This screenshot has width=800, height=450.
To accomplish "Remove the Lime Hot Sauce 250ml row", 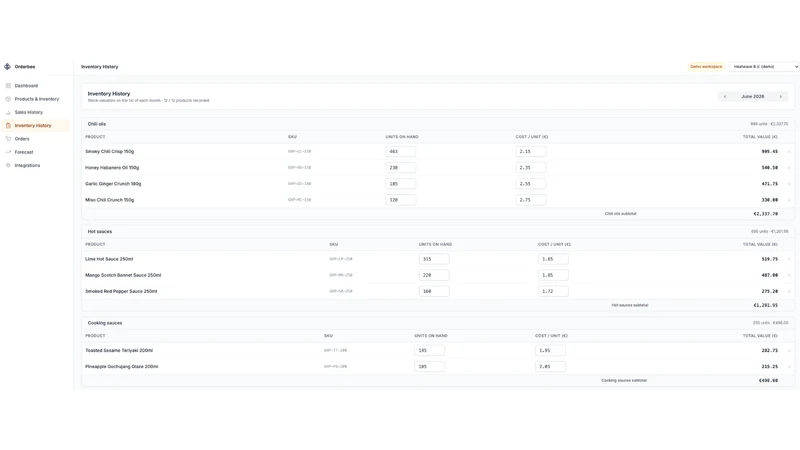I will 789,259.
